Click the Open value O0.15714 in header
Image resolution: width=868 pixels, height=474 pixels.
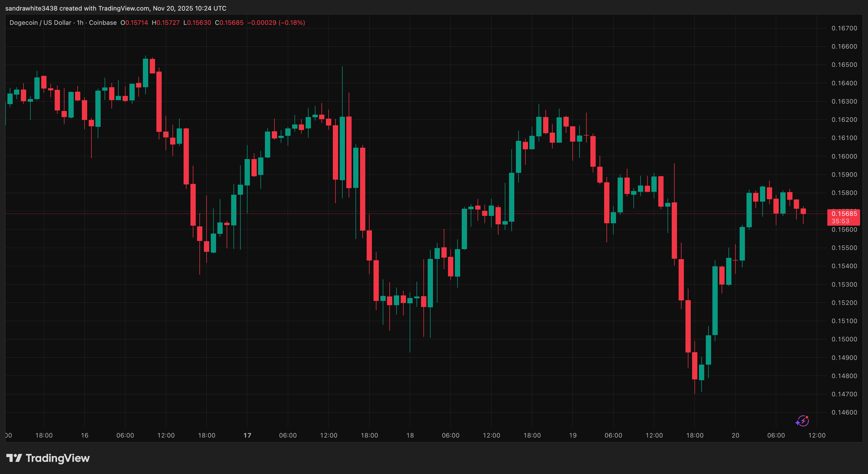[x=134, y=22]
